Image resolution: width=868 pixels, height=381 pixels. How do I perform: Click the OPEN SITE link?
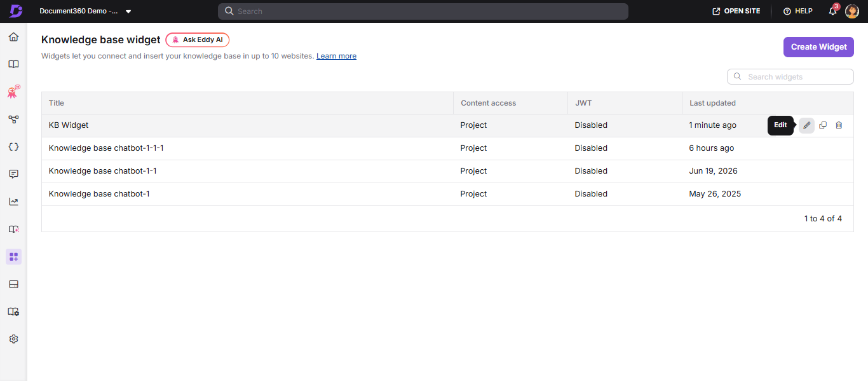[x=736, y=11]
